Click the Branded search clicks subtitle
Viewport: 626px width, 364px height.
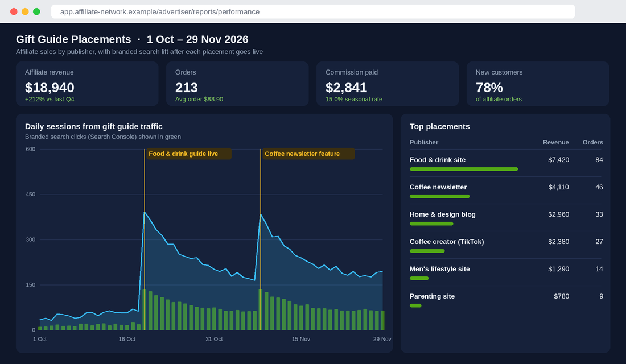103,136
